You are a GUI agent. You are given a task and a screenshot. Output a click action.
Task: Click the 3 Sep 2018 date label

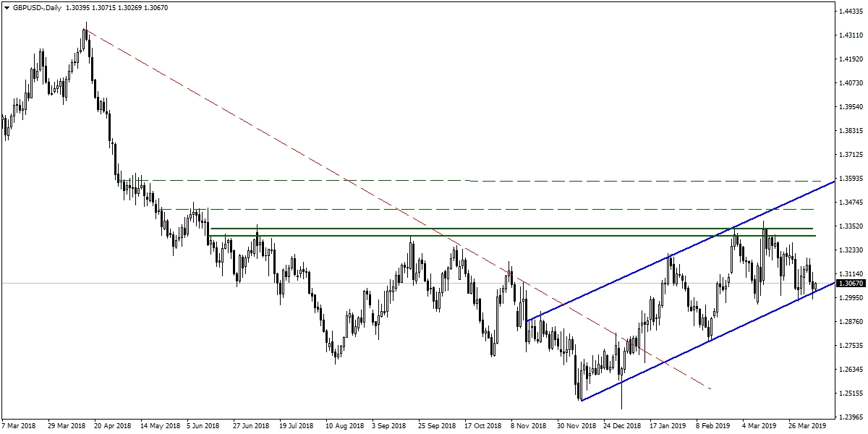click(391, 427)
